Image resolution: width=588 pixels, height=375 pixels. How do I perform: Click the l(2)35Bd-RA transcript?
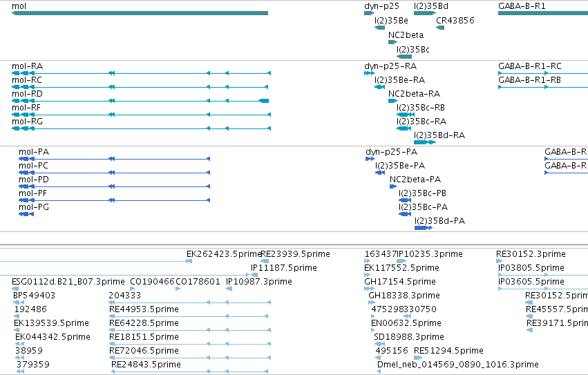click(425, 142)
